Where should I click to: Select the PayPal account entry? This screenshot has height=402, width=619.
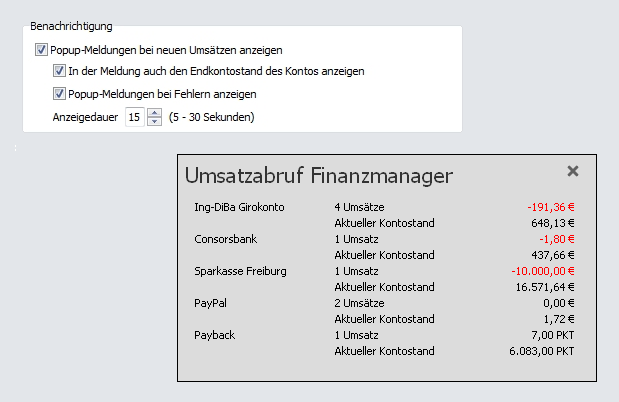[x=209, y=303]
